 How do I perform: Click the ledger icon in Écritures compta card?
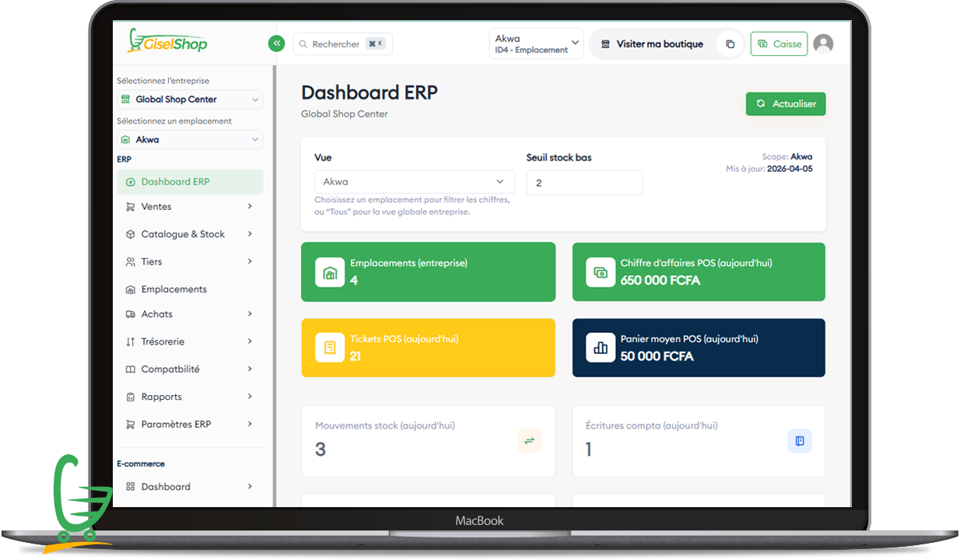click(x=799, y=441)
